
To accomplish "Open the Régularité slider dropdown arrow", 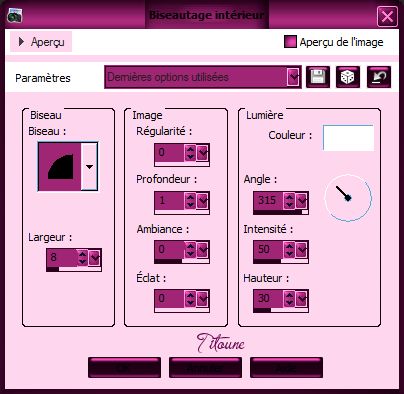I will pos(202,153).
